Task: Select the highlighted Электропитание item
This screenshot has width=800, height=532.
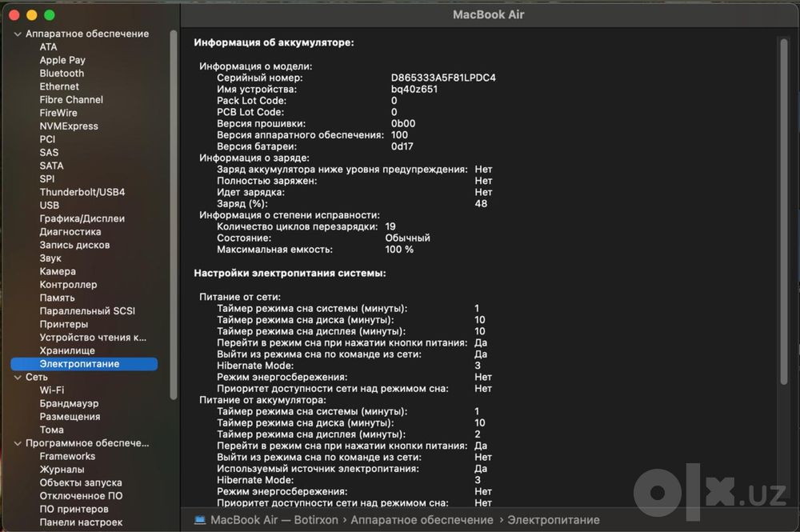Action: click(84, 364)
